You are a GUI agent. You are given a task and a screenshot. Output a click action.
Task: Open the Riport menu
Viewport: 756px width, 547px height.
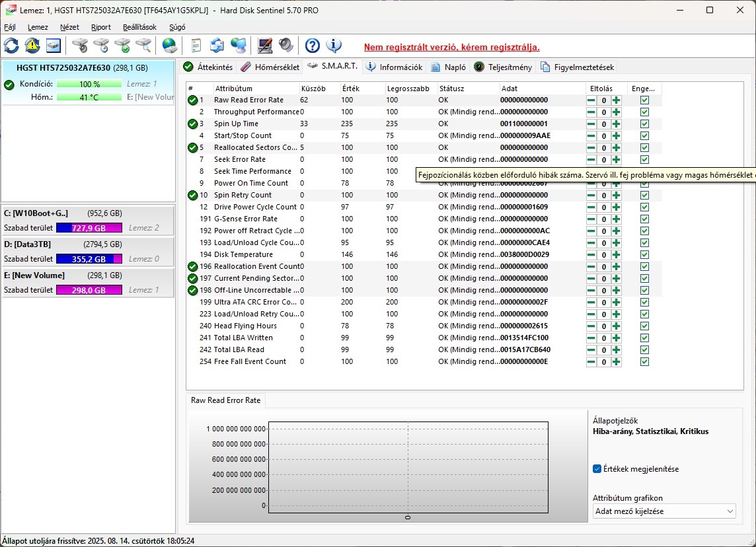coord(100,27)
